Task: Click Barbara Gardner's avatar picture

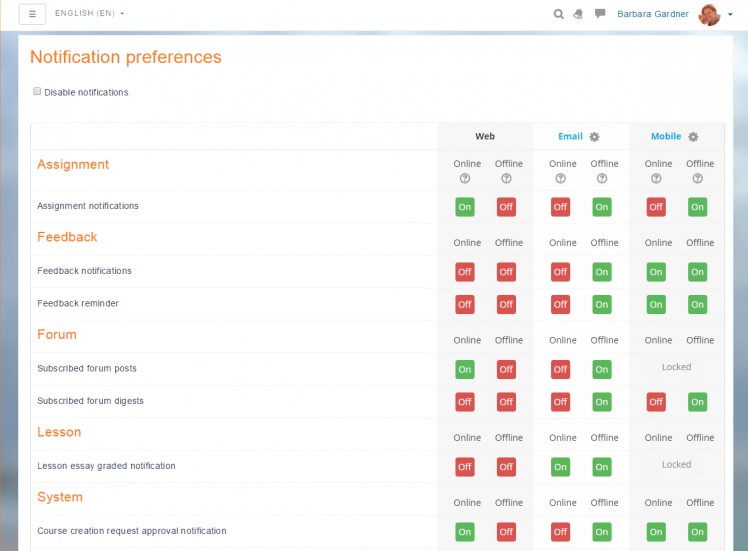Action: [709, 14]
